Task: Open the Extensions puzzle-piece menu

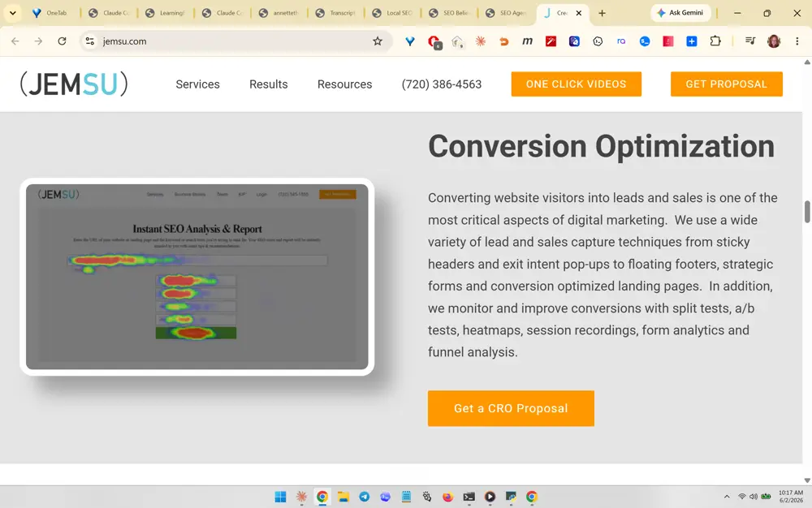Action: (715, 41)
